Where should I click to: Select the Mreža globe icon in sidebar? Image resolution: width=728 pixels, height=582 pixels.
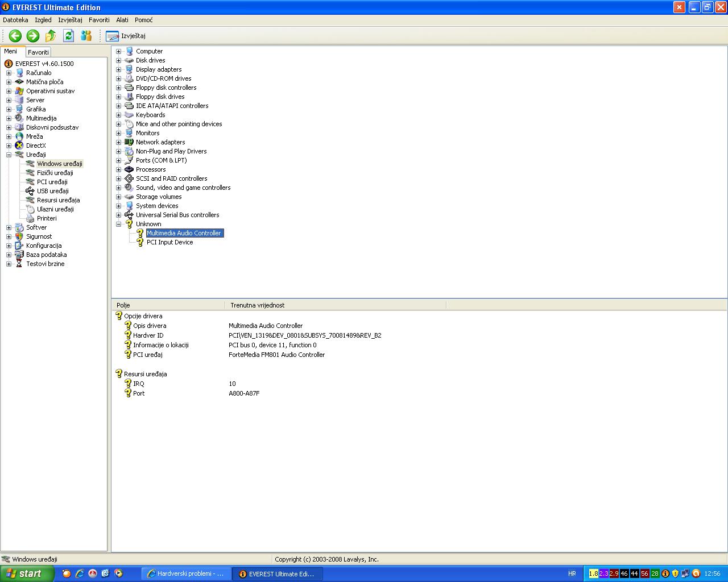(x=19, y=136)
